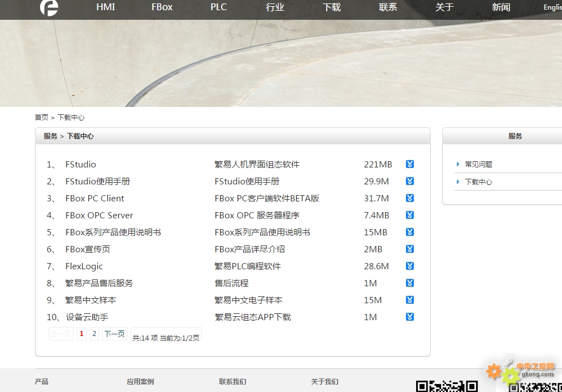Select page 1 in pagination
The image size is (562, 392).
82,334
